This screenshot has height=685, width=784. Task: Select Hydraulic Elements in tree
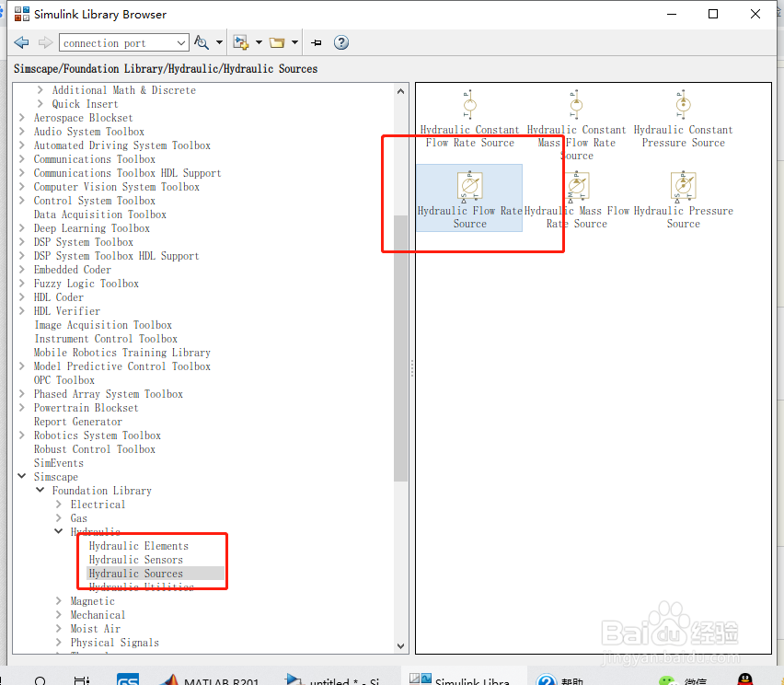(139, 546)
